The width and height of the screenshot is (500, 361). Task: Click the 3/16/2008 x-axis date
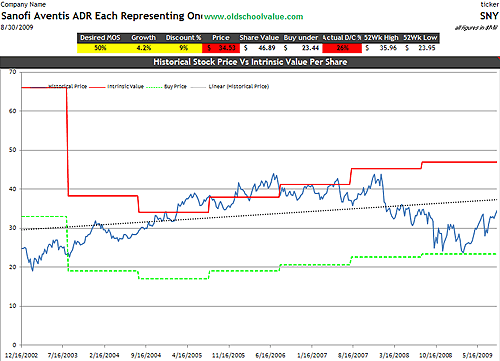(394, 355)
